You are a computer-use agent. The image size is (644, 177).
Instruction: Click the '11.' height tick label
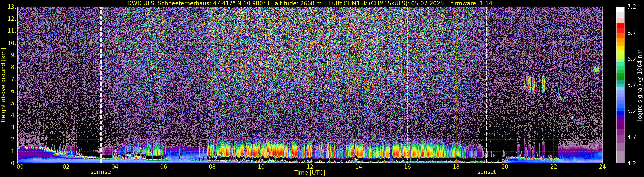tap(12, 31)
